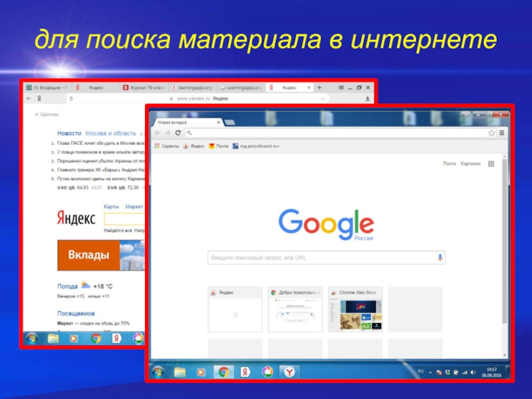Open media player in front taskbar
The height and width of the screenshot is (399, 532).
click(201, 372)
